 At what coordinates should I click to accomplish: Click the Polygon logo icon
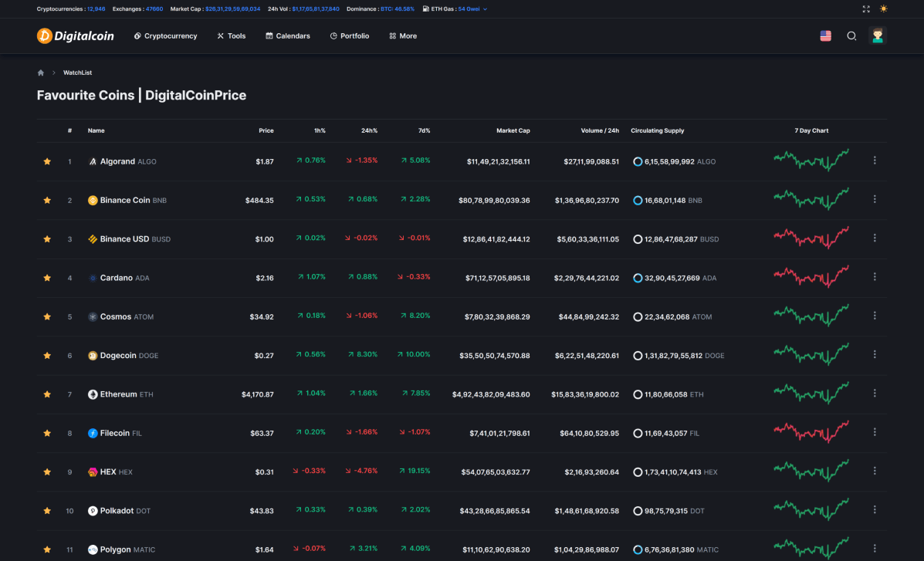tap(93, 549)
